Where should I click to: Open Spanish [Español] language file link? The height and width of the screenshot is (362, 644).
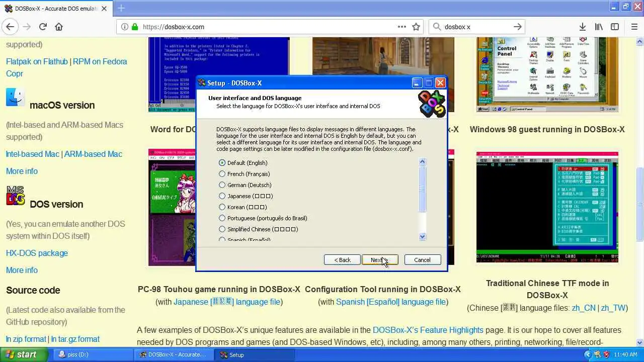[391, 302]
